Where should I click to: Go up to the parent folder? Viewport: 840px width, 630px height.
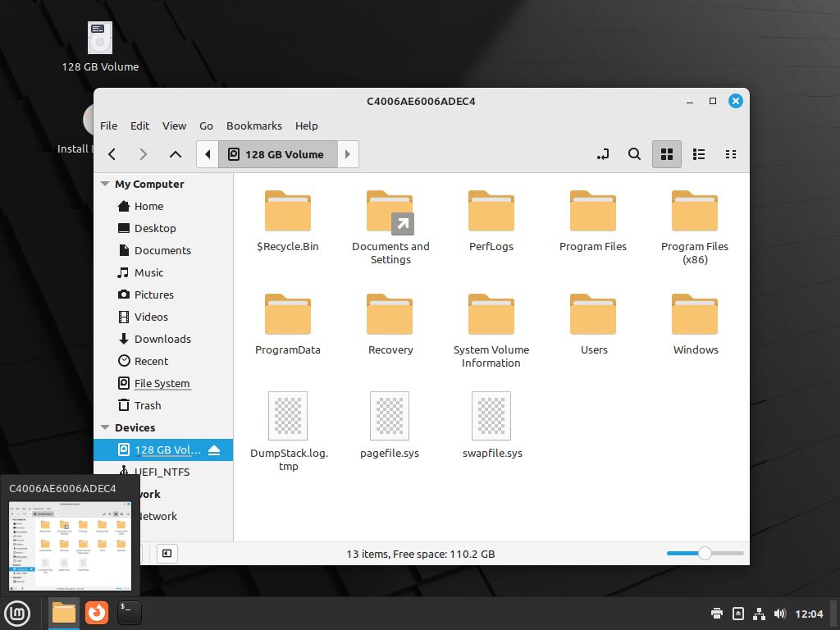(x=175, y=154)
